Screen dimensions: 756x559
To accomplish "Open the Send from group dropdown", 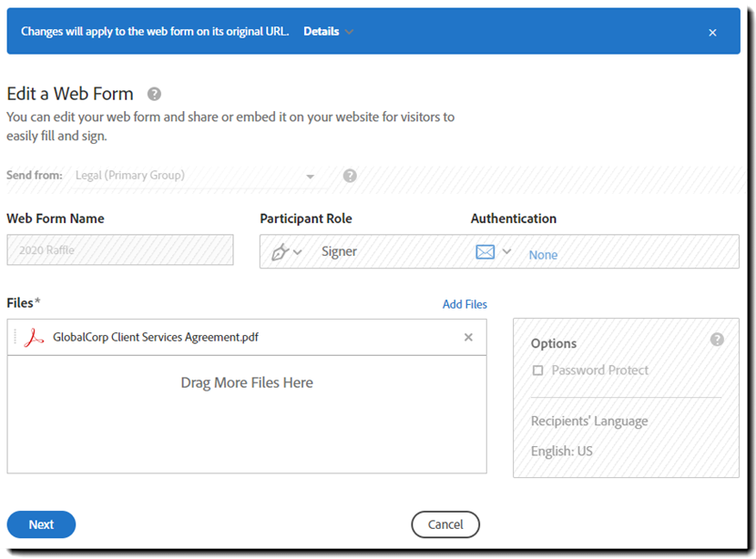I will coord(310,177).
